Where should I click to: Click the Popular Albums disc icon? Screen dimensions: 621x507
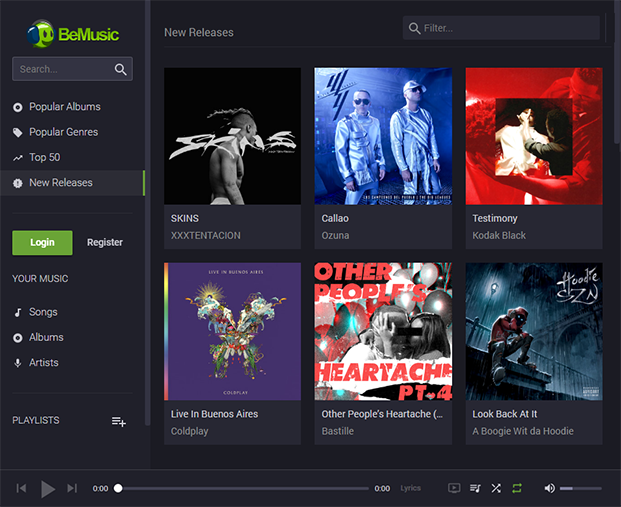coord(17,107)
